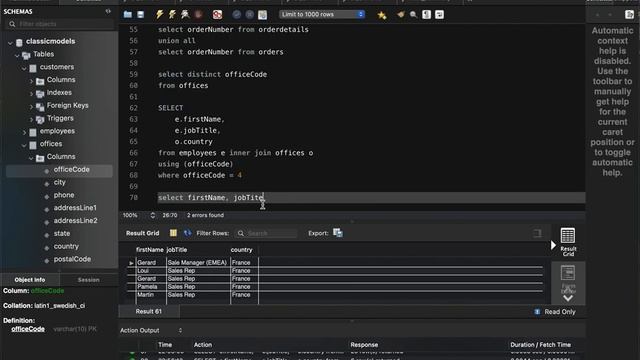Toggle stop-on-error icon in query toolbar
This screenshot has height=360, width=640.
(x=217, y=15)
